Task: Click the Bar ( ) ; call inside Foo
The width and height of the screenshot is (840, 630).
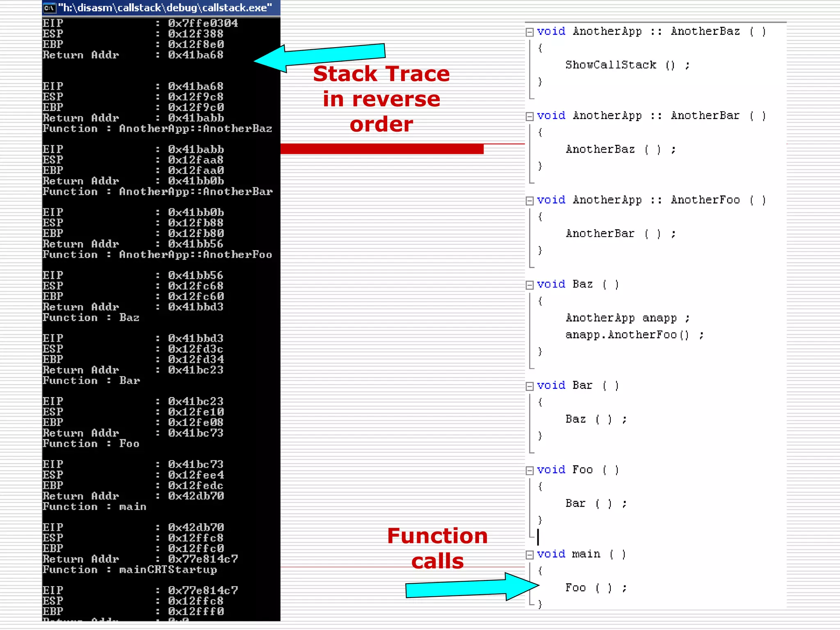Action: [596, 504]
